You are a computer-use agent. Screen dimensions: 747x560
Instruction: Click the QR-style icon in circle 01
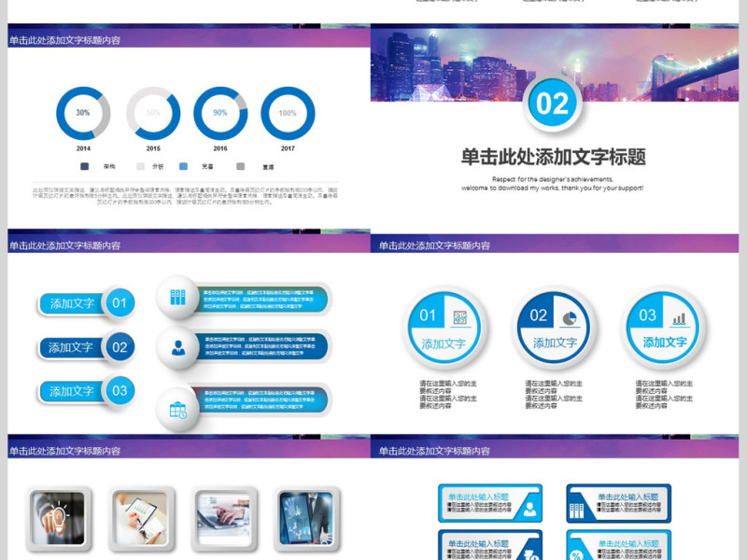pyautogui.click(x=459, y=317)
